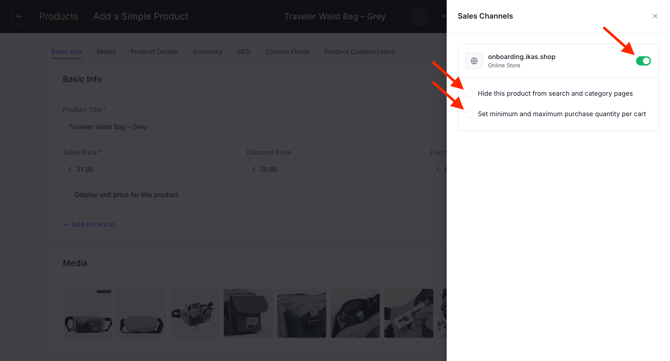Click the Add a Simple Product breadcrumb
Screen dimensions: 670x361
(x=141, y=16)
